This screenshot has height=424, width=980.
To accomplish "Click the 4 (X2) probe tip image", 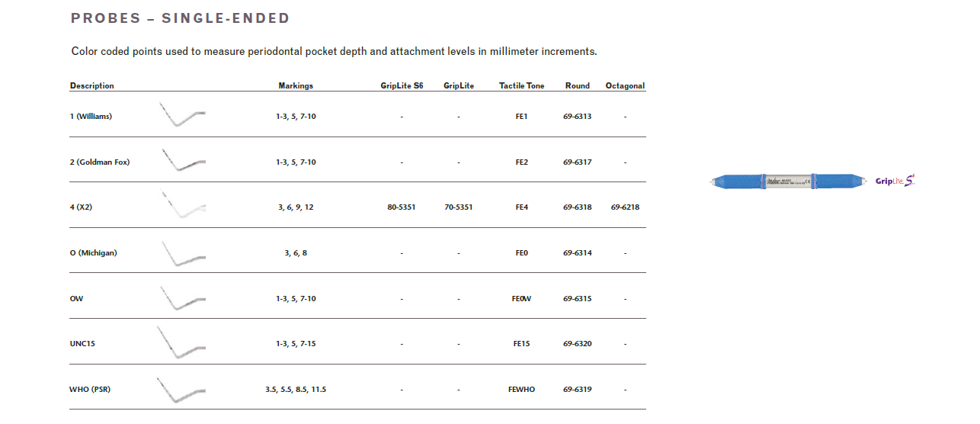I will click(x=183, y=206).
